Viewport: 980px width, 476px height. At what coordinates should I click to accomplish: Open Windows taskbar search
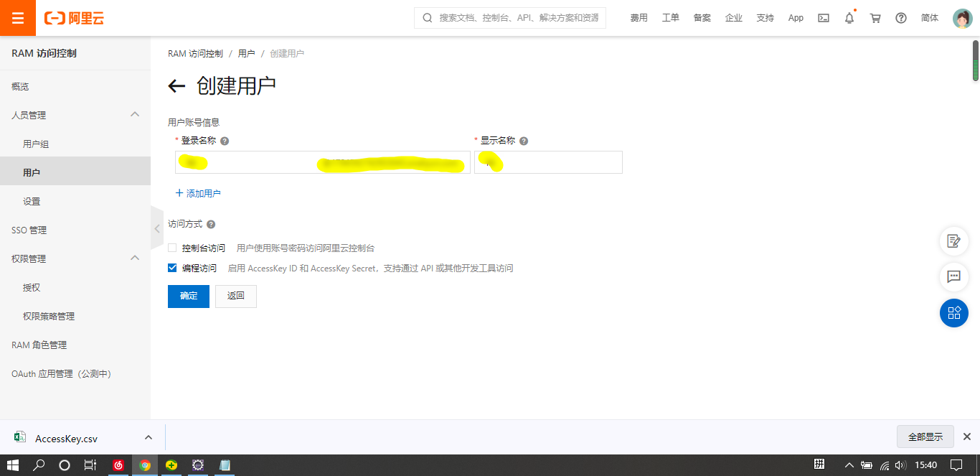coord(39,465)
